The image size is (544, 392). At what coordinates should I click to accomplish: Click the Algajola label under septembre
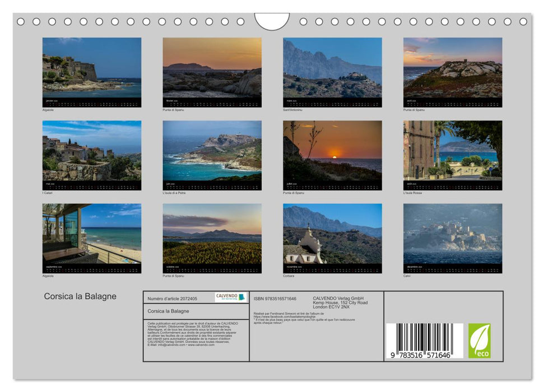(49, 276)
